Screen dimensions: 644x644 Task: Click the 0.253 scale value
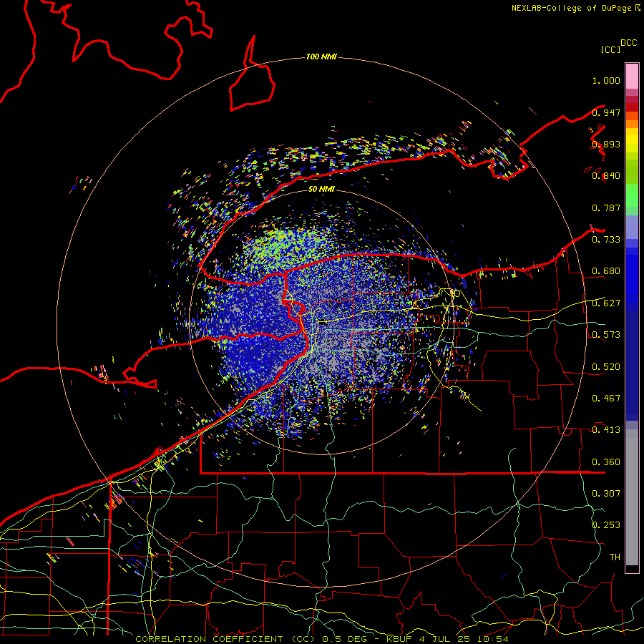[x=606, y=525]
